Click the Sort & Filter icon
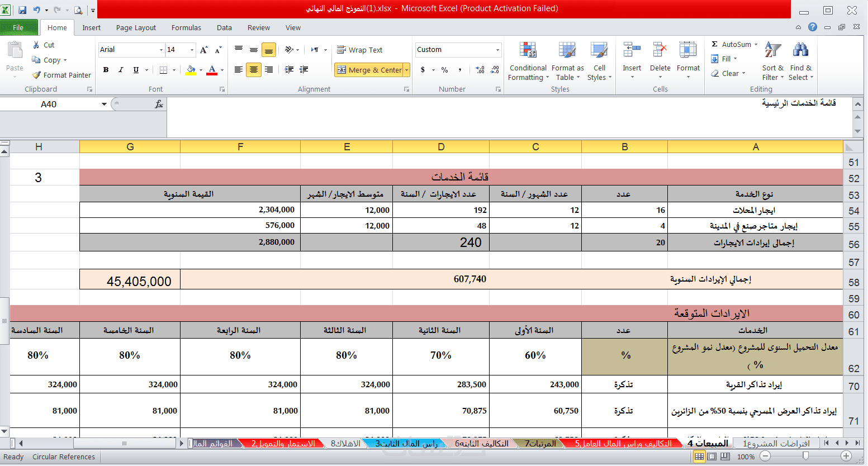This screenshot has width=868, height=466. pyautogui.click(x=772, y=50)
